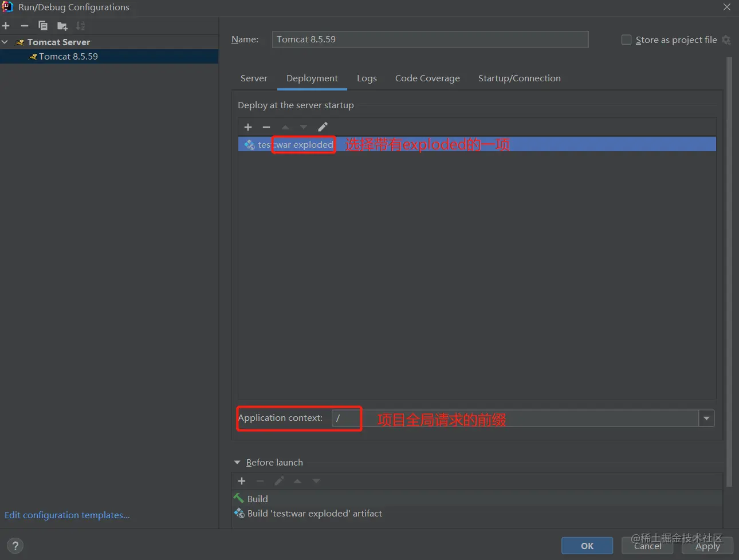
Task: Open Application context dropdown arrow
Action: click(706, 419)
